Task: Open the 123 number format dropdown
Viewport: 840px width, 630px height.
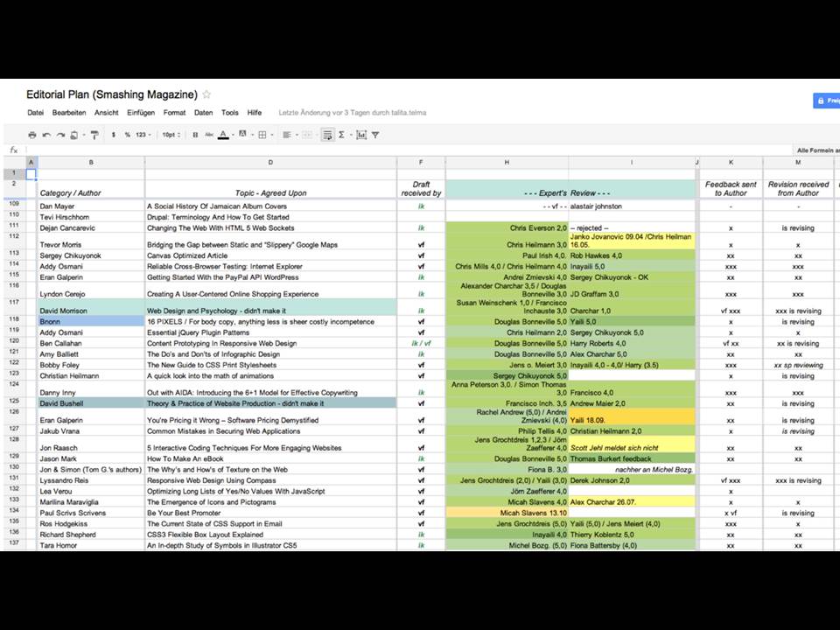Action: (x=143, y=135)
